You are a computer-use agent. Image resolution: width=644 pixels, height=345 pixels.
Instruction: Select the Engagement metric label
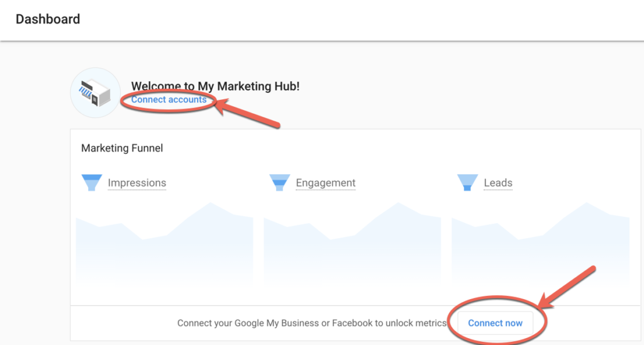pyautogui.click(x=326, y=183)
